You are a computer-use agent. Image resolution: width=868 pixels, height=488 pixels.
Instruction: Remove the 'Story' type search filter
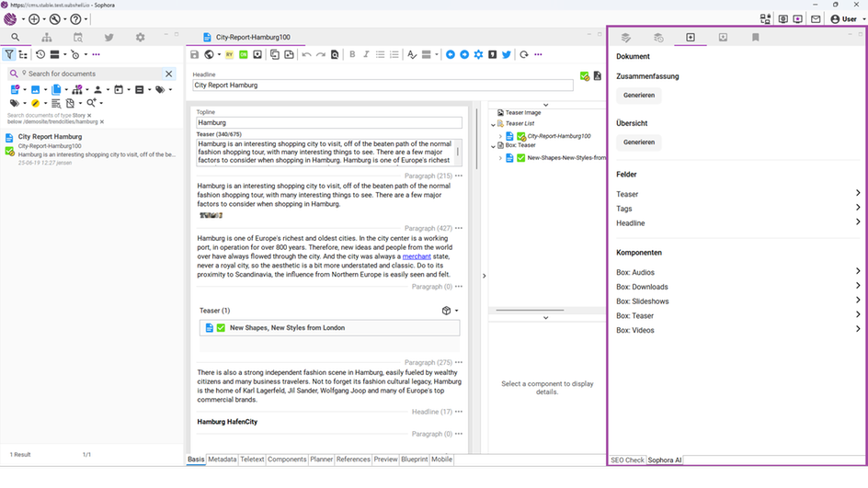point(89,116)
